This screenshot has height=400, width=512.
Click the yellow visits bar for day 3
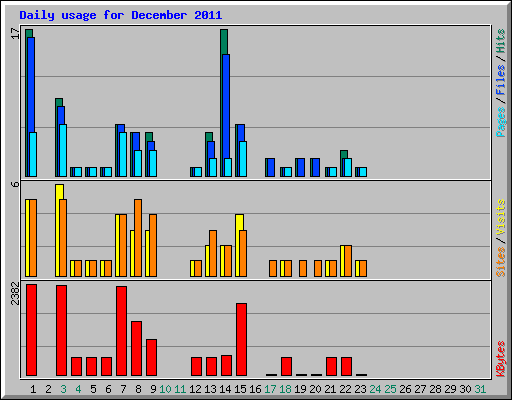(x=59, y=192)
